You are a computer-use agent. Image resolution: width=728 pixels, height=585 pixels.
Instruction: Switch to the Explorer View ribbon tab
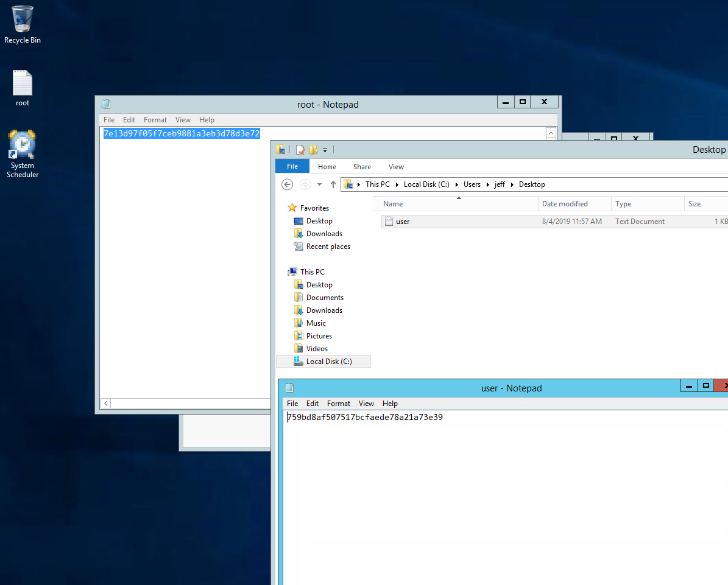tap(396, 167)
